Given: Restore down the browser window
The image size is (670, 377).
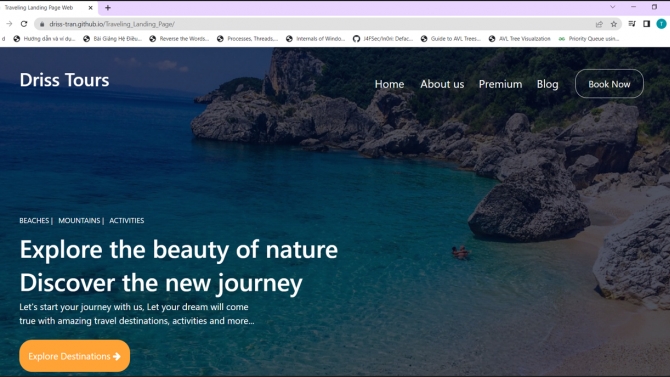Looking at the screenshot, I should coord(654,7).
